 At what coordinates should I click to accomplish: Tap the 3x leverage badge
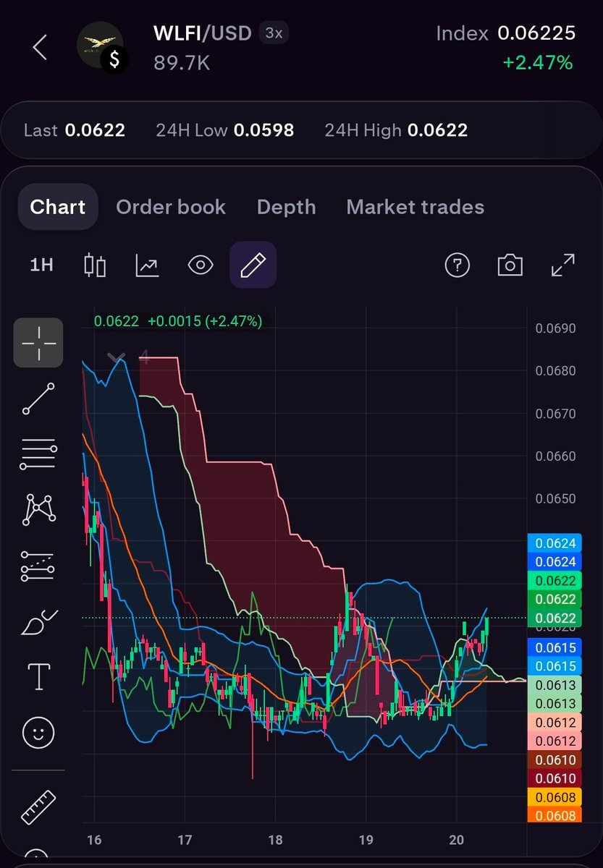point(275,33)
